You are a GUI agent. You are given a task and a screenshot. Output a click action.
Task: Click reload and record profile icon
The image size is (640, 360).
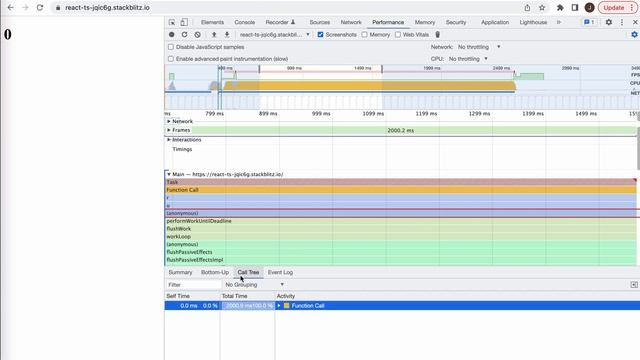184,35
